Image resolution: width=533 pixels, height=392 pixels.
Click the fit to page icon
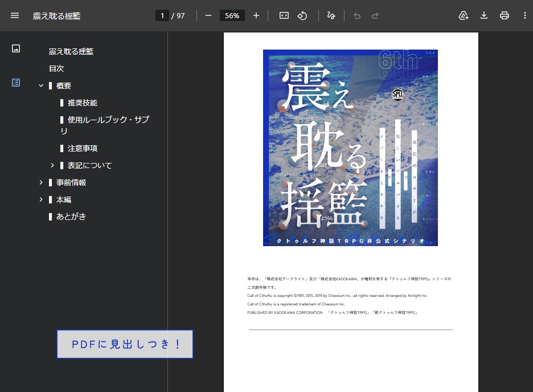284,15
